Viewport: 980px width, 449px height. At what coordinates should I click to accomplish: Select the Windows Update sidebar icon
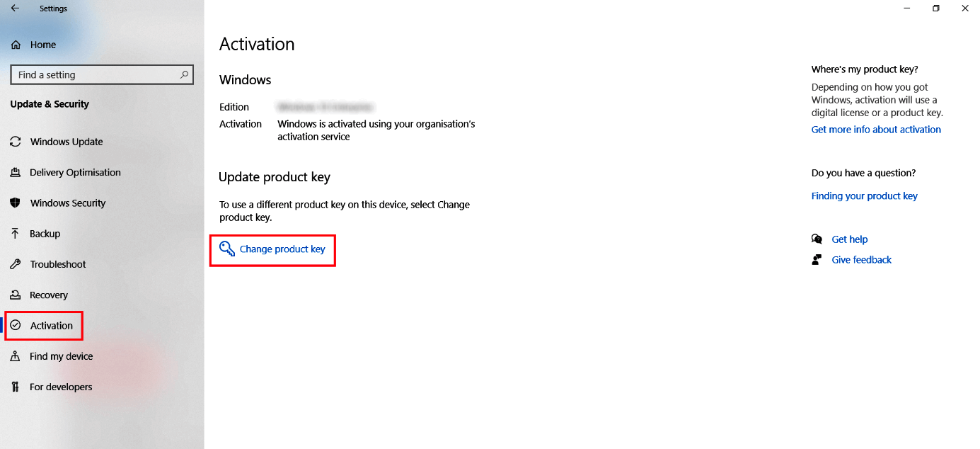click(16, 142)
